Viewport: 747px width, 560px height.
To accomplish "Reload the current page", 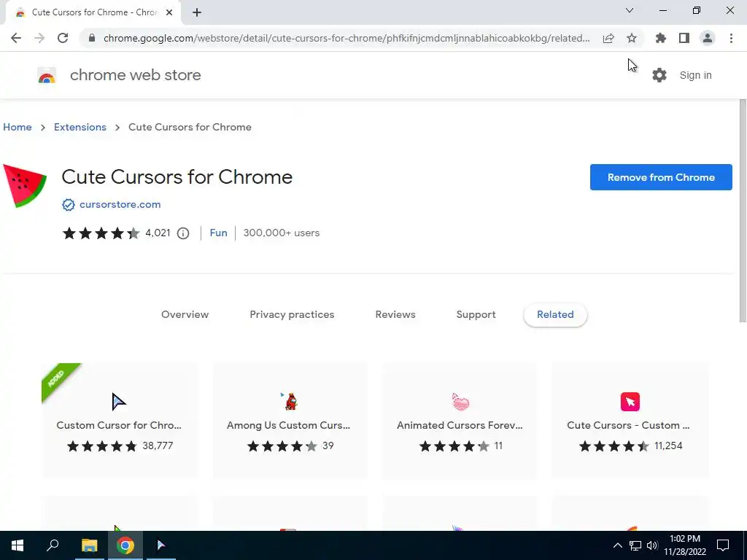I will click(63, 38).
